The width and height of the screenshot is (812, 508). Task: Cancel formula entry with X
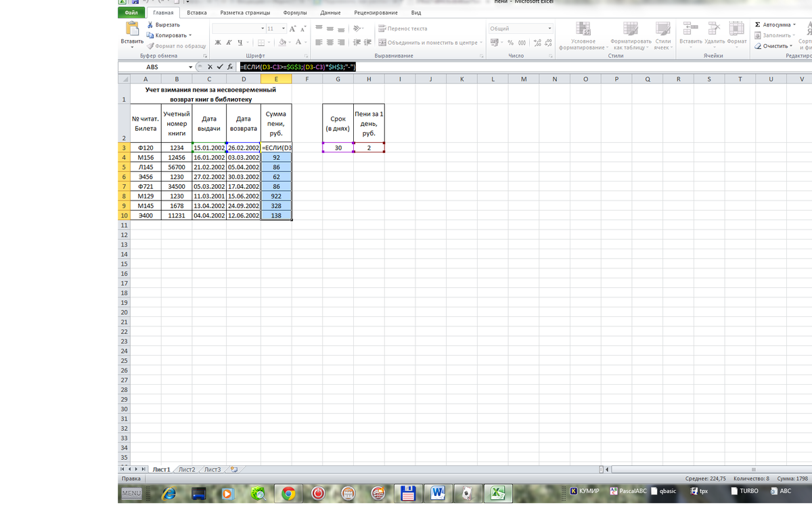tap(210, 67)
